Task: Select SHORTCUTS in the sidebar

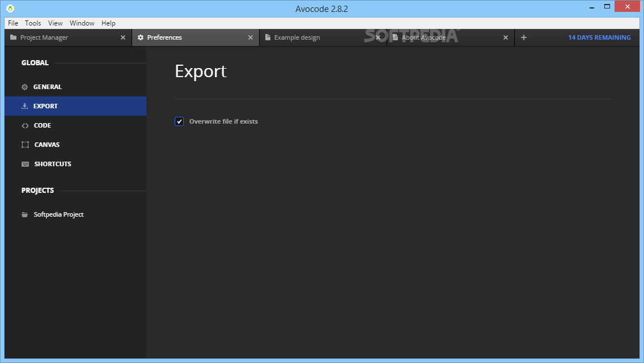Action: 75,164
